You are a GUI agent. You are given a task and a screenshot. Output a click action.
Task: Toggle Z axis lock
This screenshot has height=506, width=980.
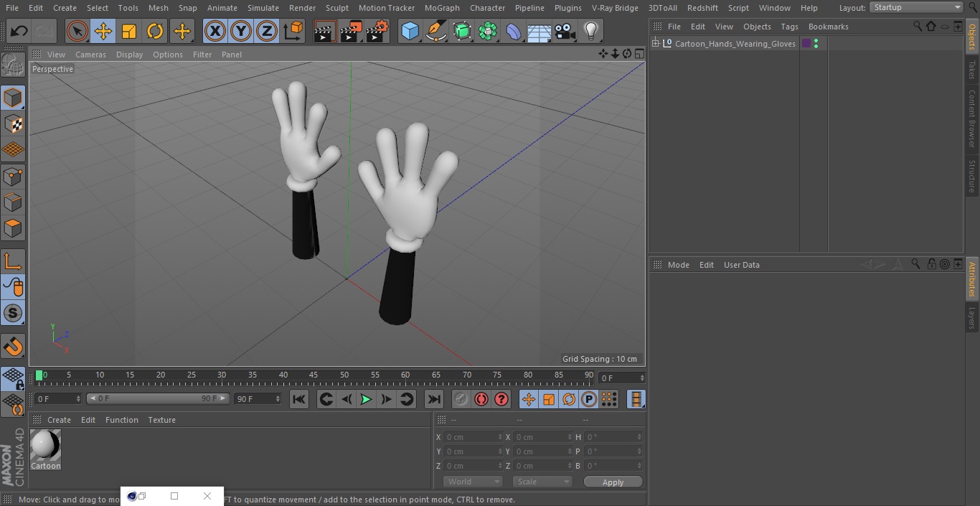[x=267, y=31]
